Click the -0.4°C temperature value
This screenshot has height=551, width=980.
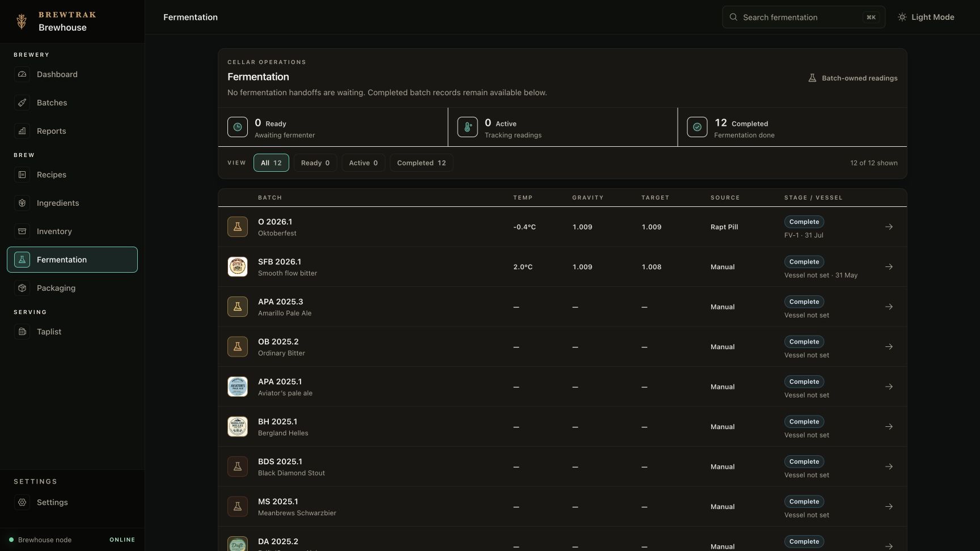point(525,227)
